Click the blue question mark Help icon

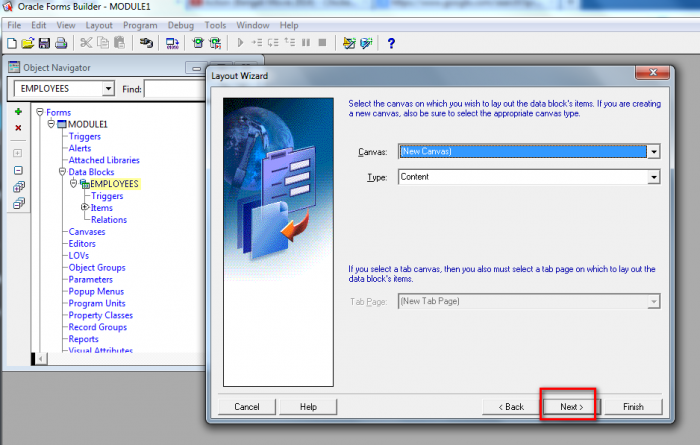point(391,43)
